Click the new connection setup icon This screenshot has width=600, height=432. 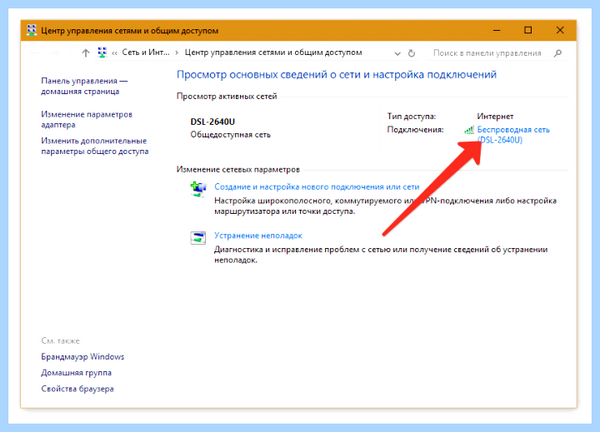pos(198,189)
